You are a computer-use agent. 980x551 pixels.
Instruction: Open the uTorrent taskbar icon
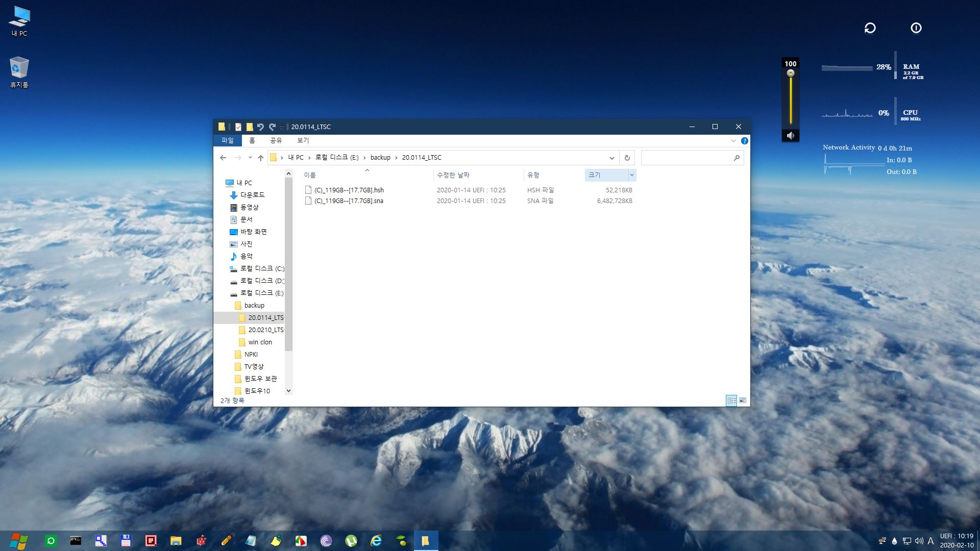[351, 541]
